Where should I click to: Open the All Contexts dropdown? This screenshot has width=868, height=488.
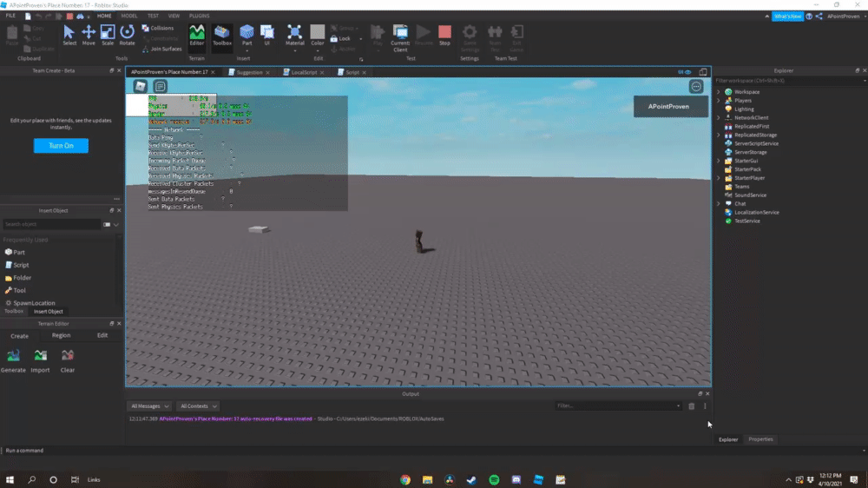click(x=198, y=406)
